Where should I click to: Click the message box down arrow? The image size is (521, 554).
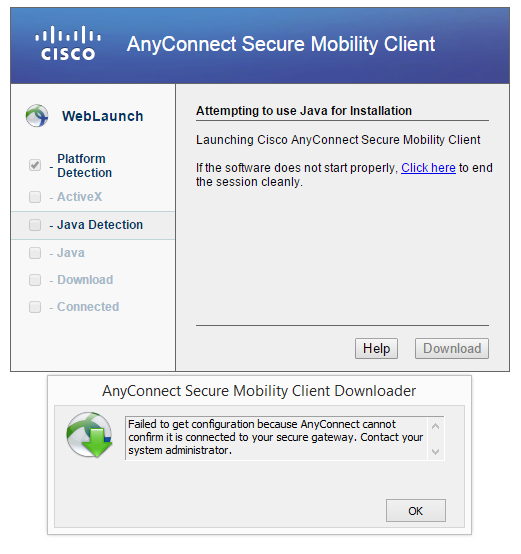click(x=436, y=452)
